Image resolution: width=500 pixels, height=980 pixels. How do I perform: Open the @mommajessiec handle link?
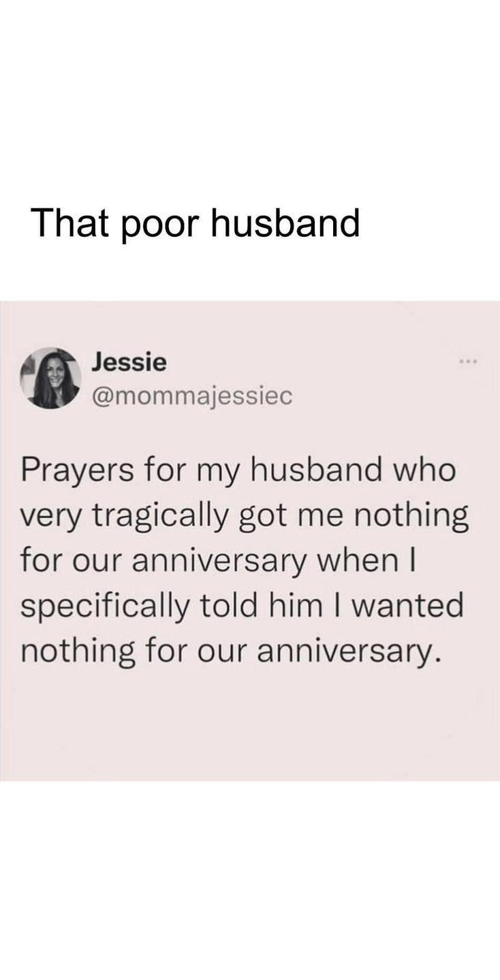191,397
